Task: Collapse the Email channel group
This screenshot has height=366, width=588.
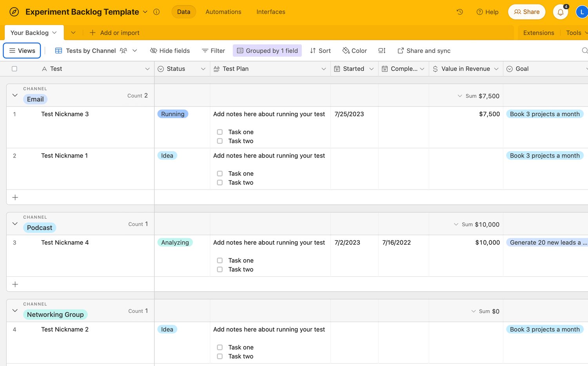Action: [x=15, y=95]
